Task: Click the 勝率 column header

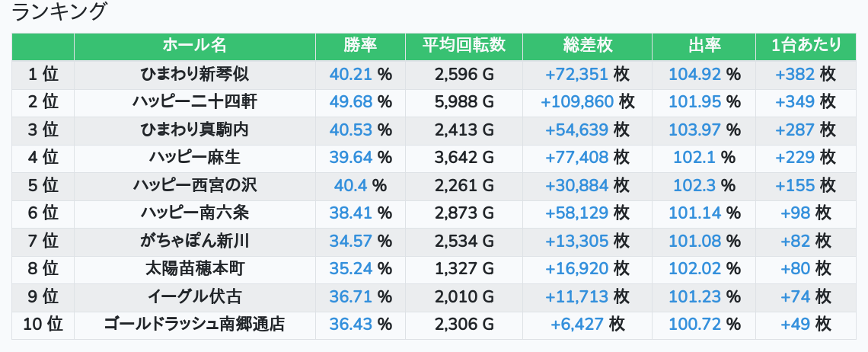Action: point(360,46)
